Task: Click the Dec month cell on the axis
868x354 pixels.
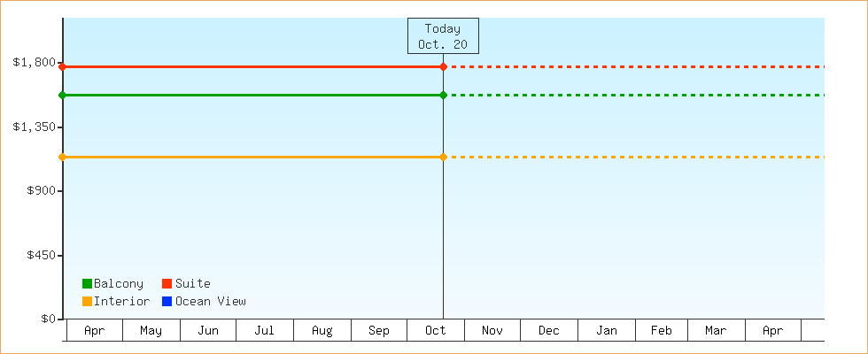Action: pos(549,331)
